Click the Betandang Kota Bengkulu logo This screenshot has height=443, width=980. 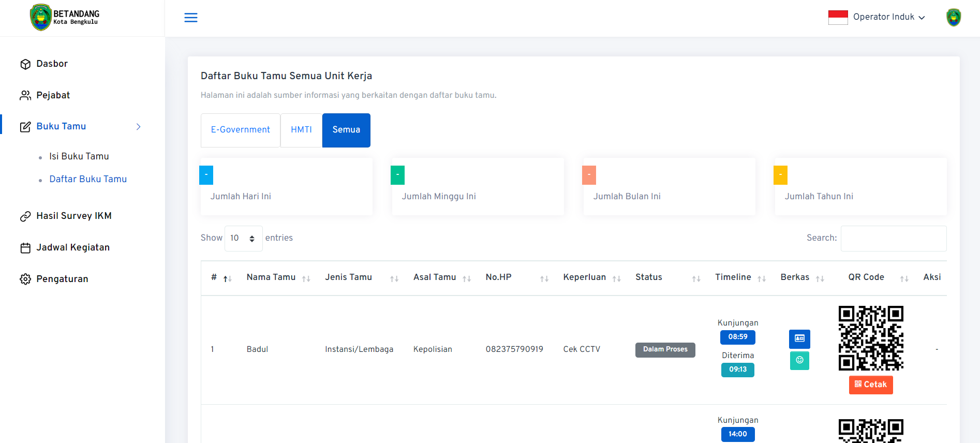coord(64,18)
